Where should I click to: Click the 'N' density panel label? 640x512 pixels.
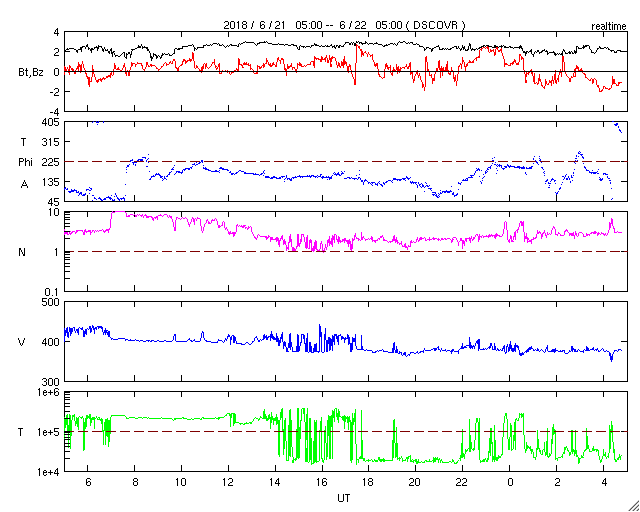click(22, 253)
